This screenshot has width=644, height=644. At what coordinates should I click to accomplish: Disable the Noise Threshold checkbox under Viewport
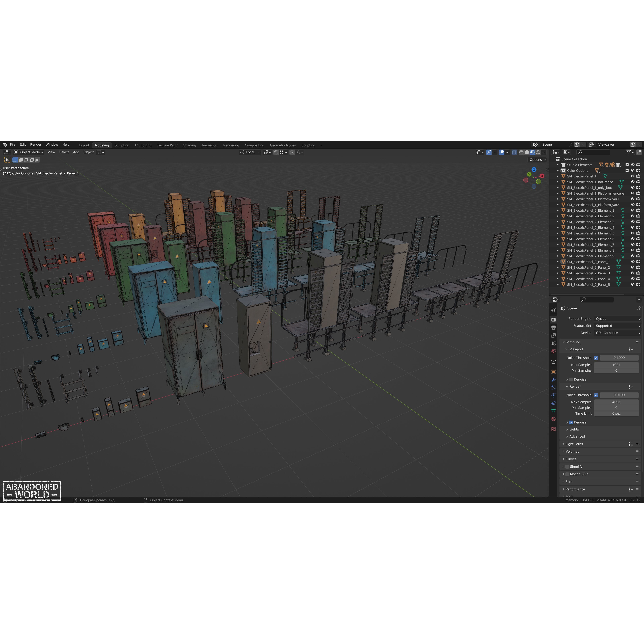coord(596,358)
